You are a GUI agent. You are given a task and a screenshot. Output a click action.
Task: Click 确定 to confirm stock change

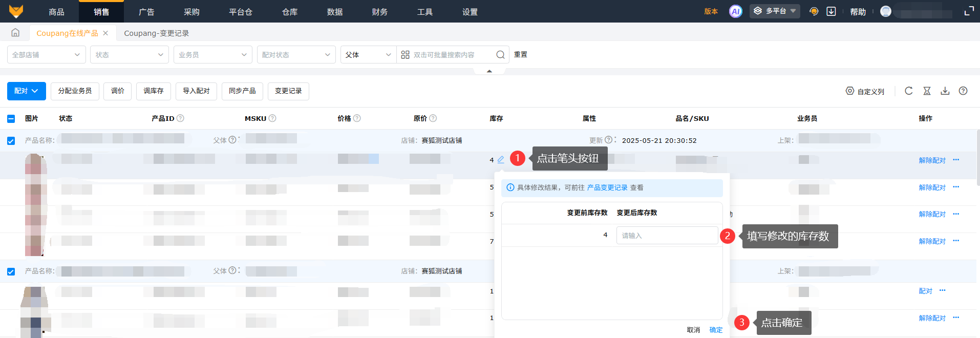tap(716, 330)
